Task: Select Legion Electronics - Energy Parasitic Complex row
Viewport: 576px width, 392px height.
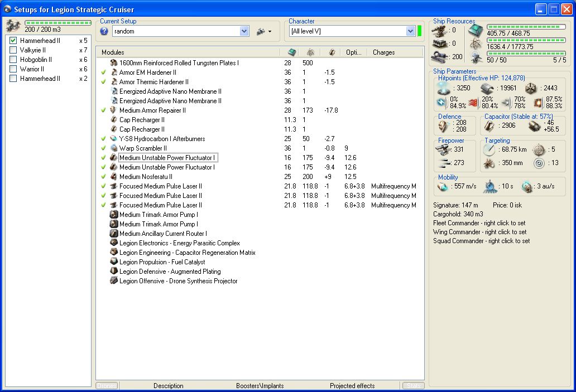Action: (x=260, y=243)
